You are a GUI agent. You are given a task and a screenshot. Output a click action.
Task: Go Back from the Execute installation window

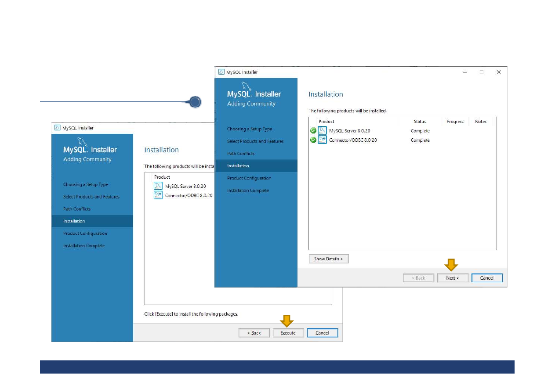(254, 333)
